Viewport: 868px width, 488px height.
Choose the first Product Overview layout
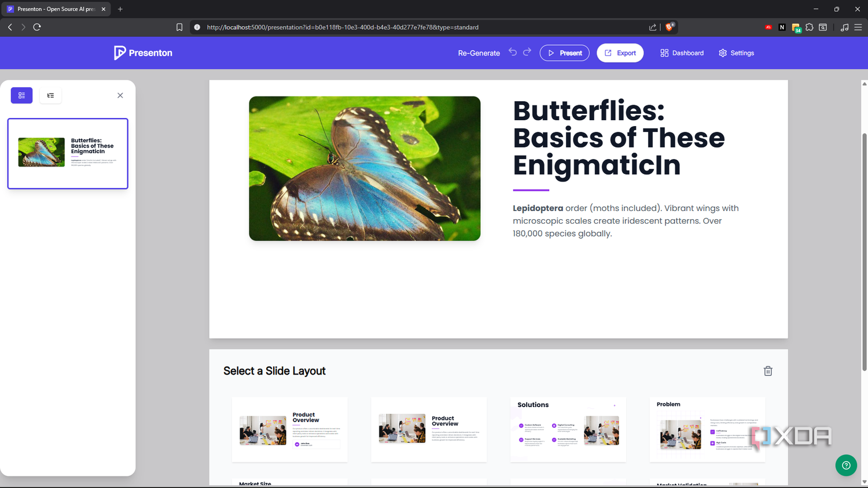[290, 430]
